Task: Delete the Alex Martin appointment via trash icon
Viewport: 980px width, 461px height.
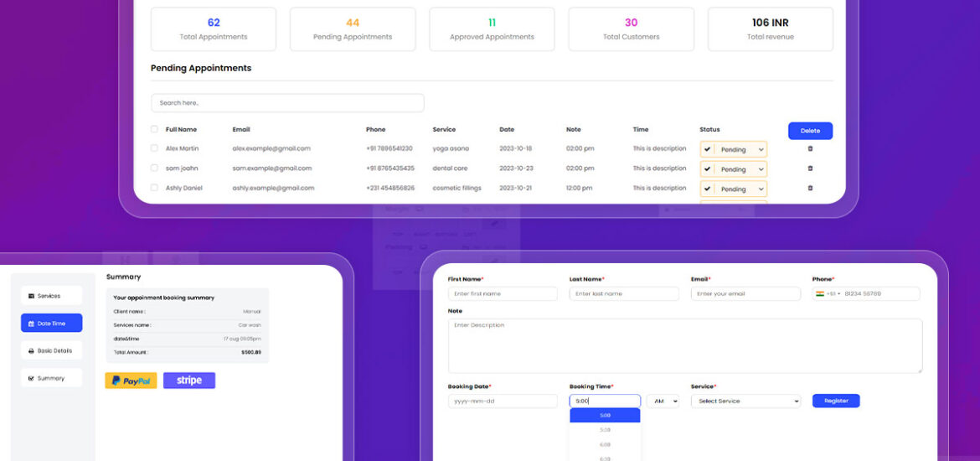Action: 810,149
